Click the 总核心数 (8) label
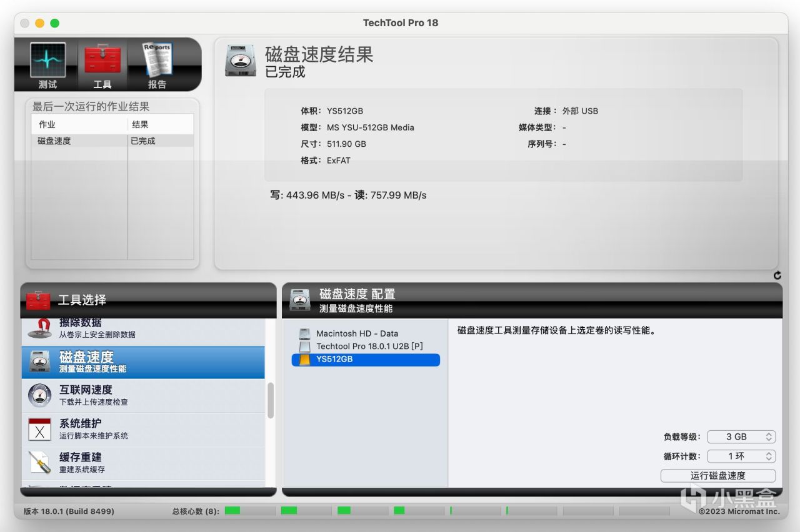Screen dimensions: 800x532 click(x=196, y=511)
